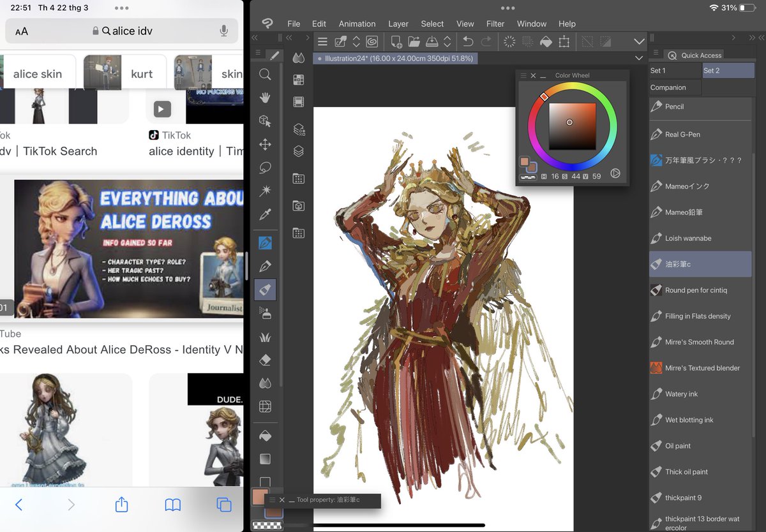Screen dimensions: 766x532
Task: Click the Save icon in command bar
Action: (x=431, y=41)
